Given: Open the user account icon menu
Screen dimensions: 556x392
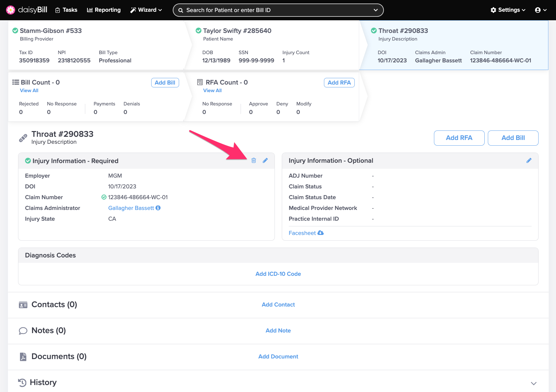Looking at the screenshot, I should 540,10.
